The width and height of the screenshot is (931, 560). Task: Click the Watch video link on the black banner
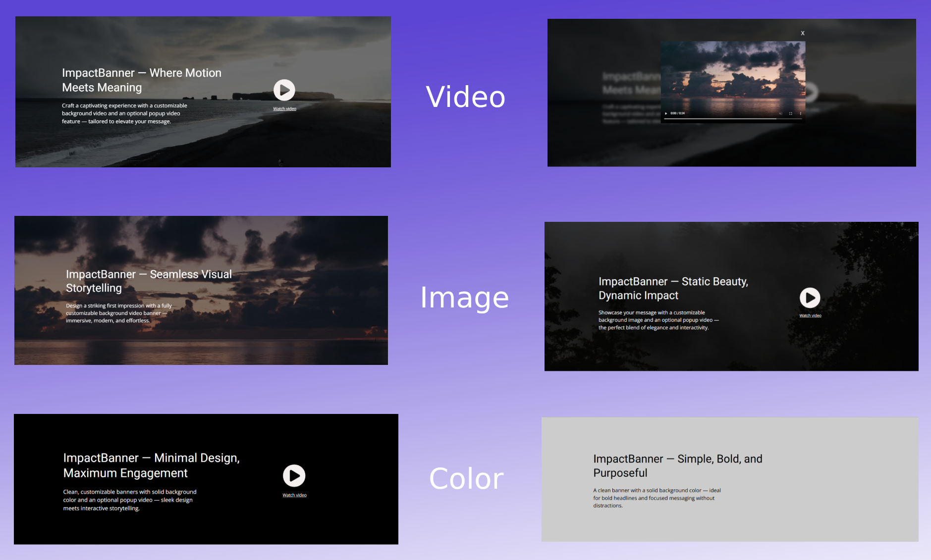click(x=294, y=495)
